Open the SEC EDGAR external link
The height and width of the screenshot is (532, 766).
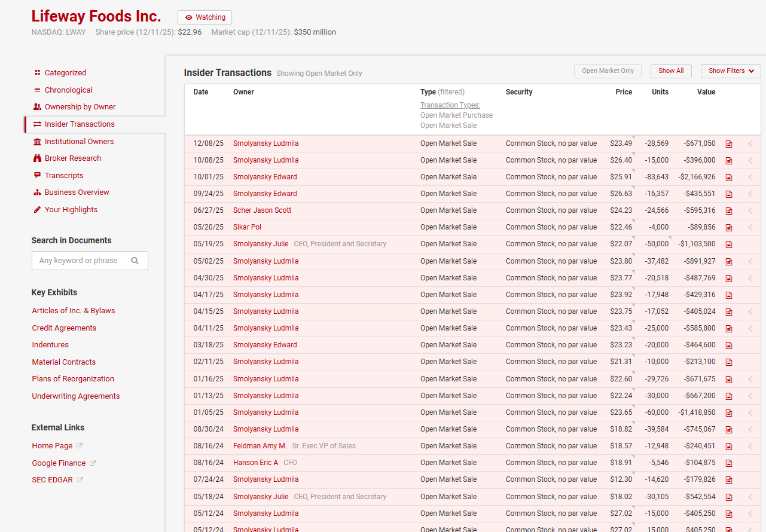pyautogui.click(x=53, y=480)
